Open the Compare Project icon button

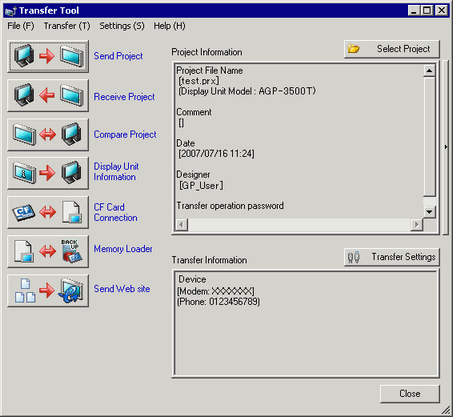coord(48,135)
